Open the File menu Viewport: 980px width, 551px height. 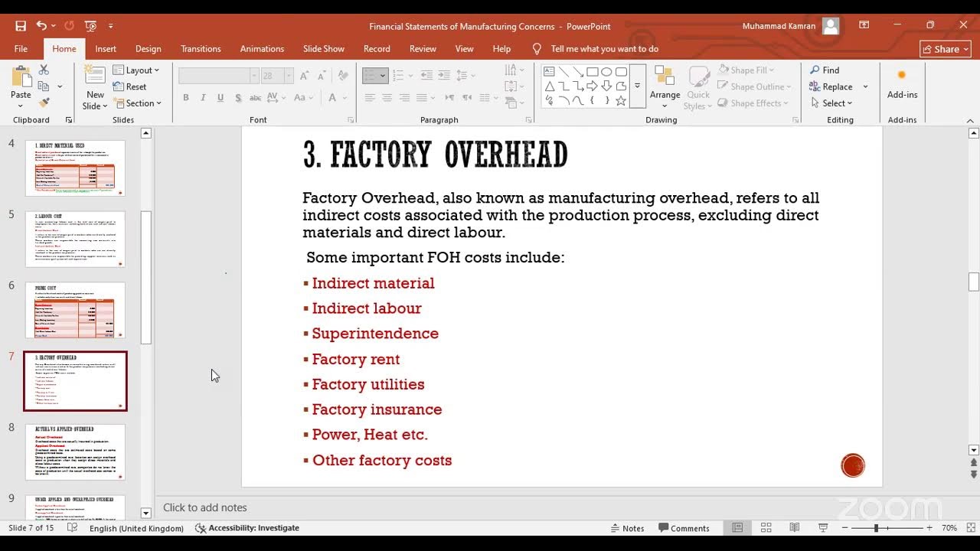point(21,49)
